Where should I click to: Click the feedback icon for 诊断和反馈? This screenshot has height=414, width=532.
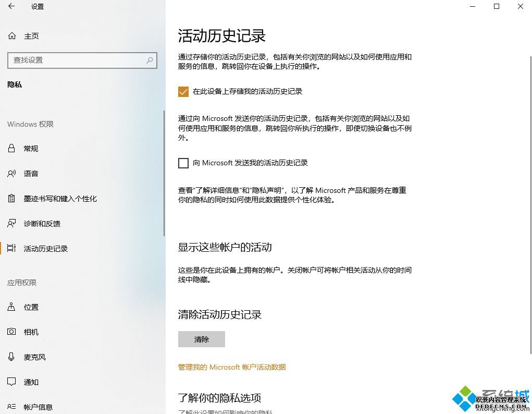pos(11,224)
